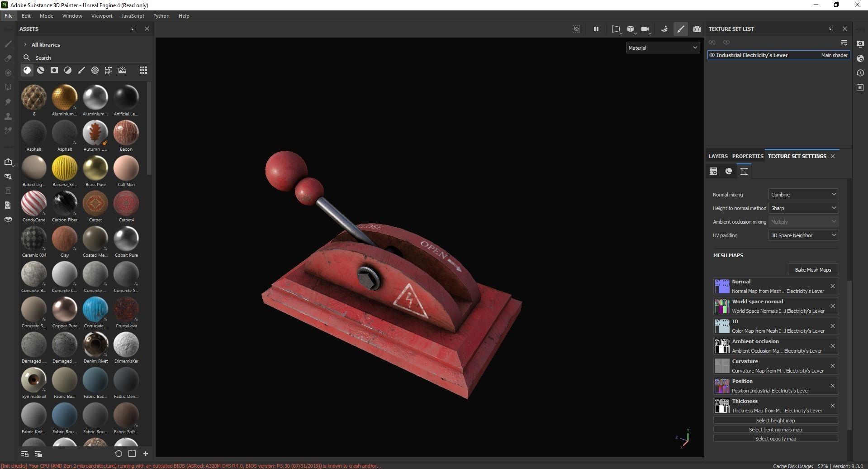Switch to the Layers tab

point(718,156)
